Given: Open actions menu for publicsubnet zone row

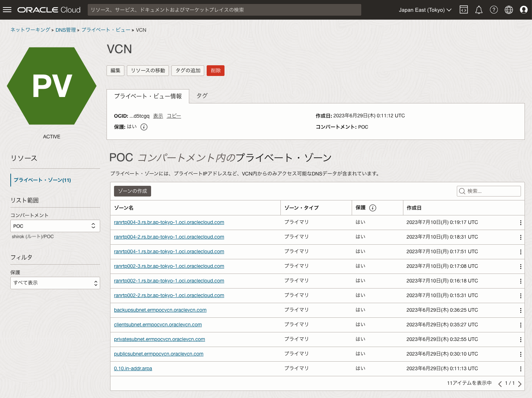Looking at the screenshot, I should (x=521, y=354).
